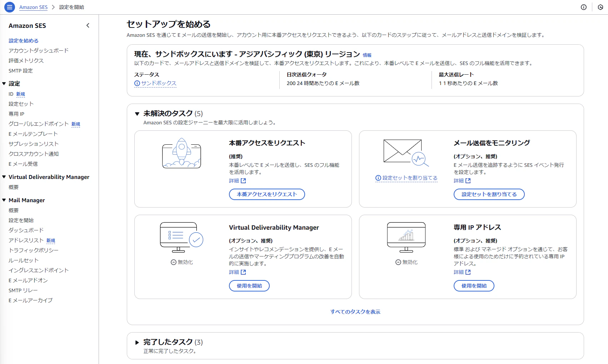
Task: Click 新規 badge next to ID
Action: (x=20, y=94)
